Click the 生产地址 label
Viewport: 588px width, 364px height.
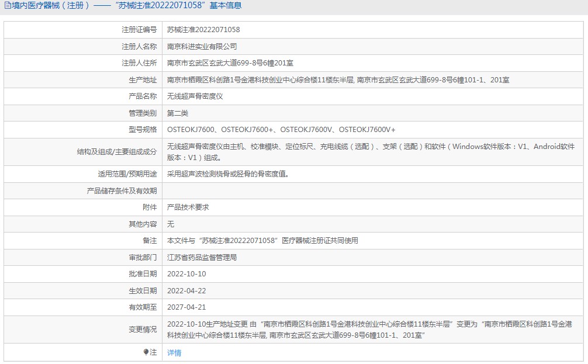click(x=143, y=80)
